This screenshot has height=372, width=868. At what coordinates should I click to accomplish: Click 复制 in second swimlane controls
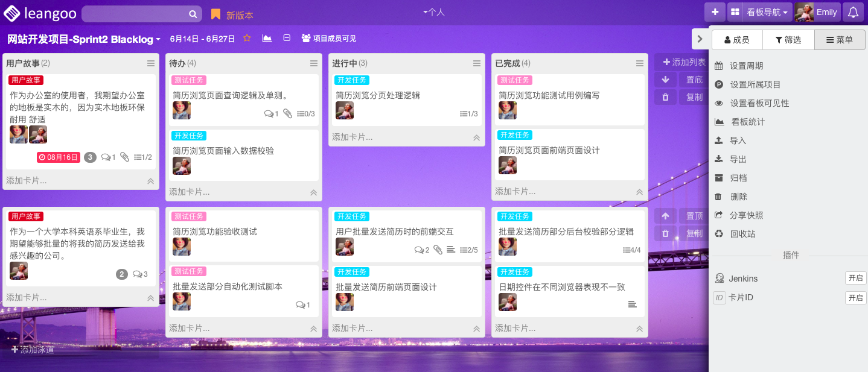(694, 233)
